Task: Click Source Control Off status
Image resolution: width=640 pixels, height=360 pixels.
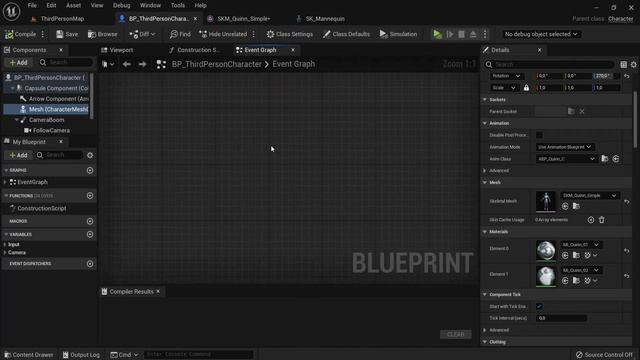Action: coord(604,355)
